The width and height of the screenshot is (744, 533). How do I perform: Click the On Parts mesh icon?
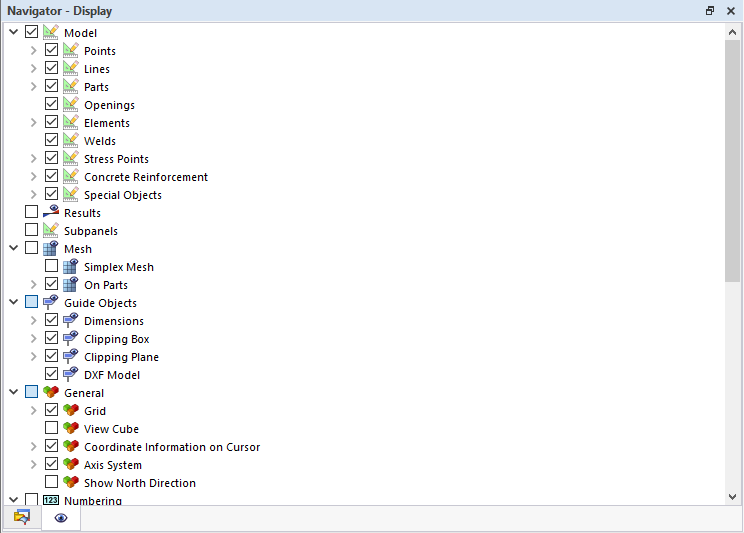pyautogui.click(x=71, y=284)
